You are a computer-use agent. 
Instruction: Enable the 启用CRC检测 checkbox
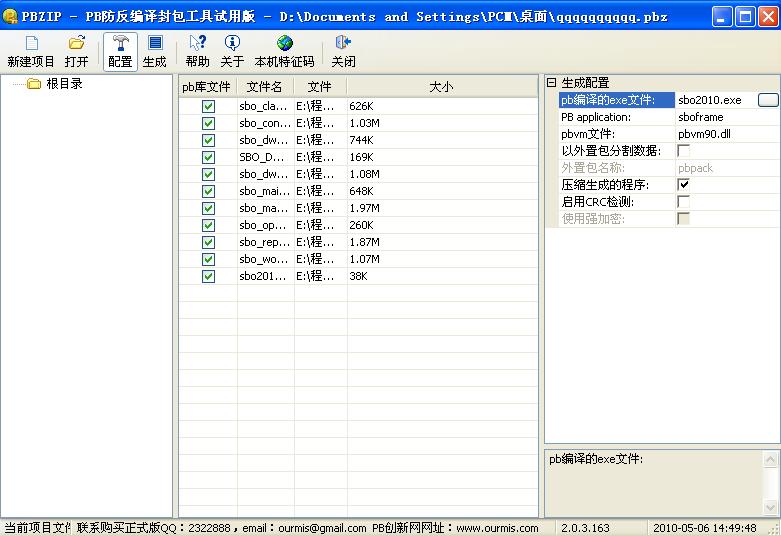point(683,201)
